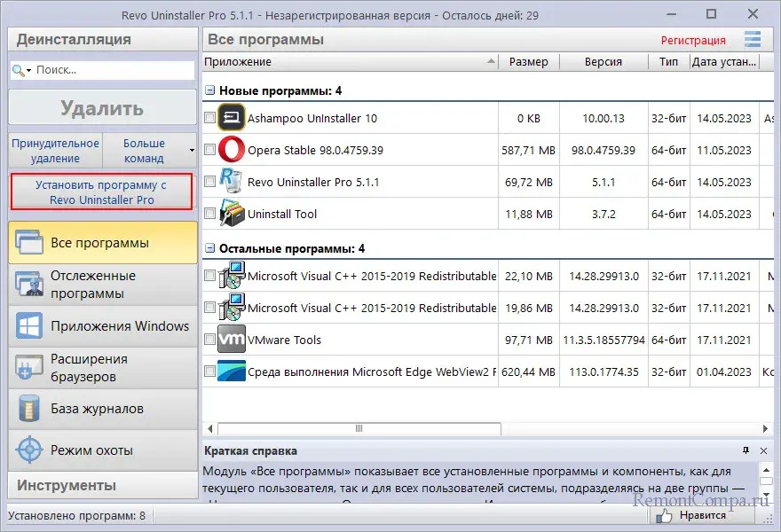Select the VMware Tools checkbox
Screen dimensions: 781x532
coord(209,340)
